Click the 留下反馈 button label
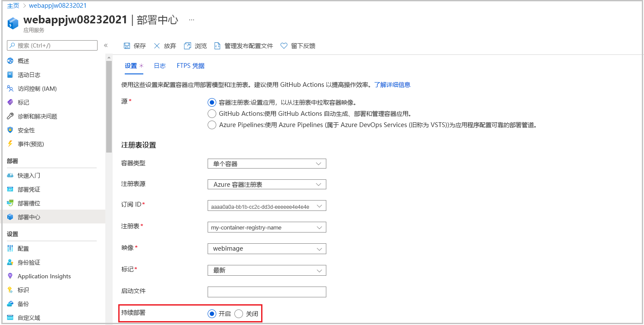Image resolution: width=644 pixels, height=325 pixels. coord(303,46)
